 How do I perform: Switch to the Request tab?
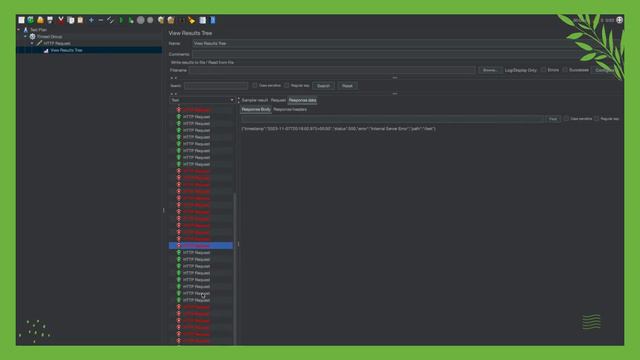click(x=278, y=100)
